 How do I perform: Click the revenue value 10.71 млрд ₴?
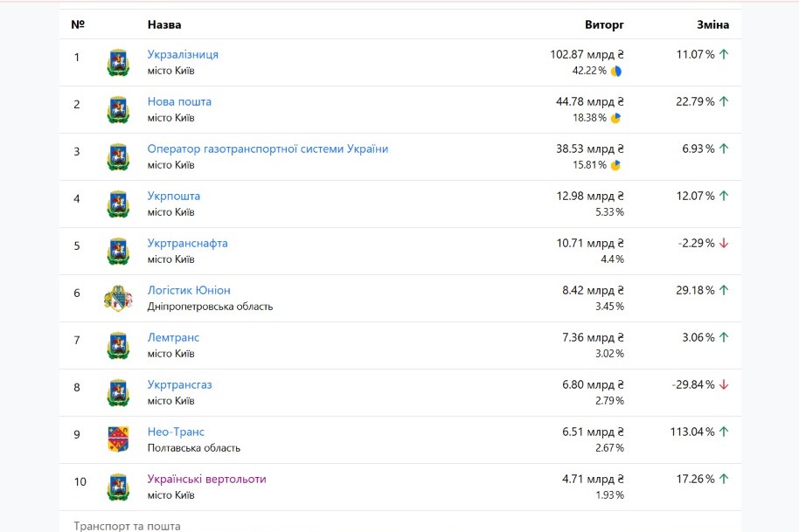(x=590, y=244)
